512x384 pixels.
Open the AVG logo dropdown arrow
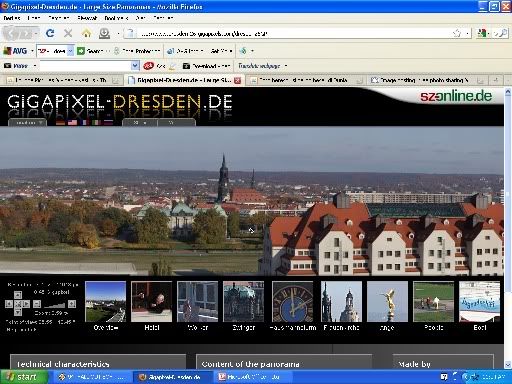click(32, 51)
